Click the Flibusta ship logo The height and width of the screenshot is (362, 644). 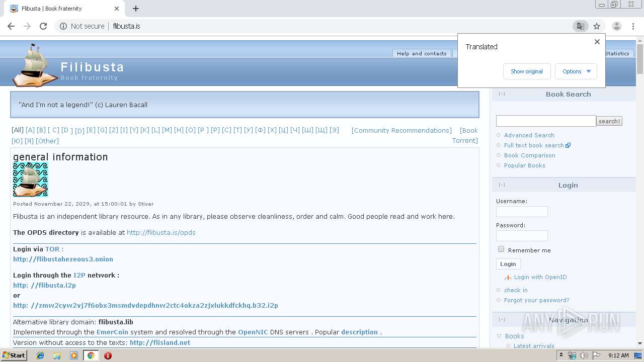tap(34, 65)
